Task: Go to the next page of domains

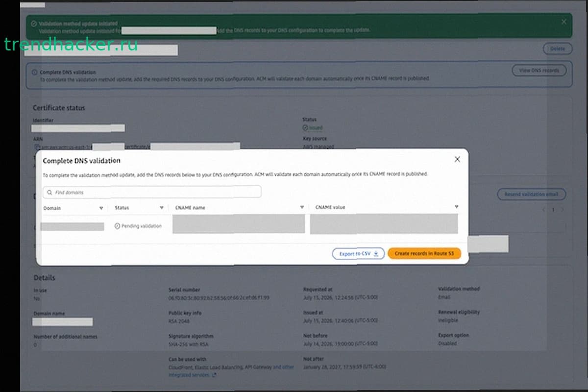Action: [x=563, y=210]
